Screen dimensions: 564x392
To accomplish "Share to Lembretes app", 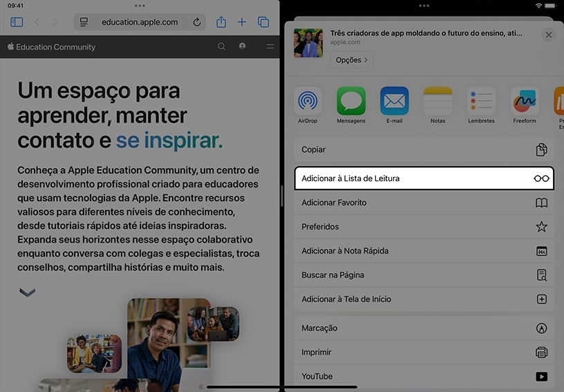I will [x=481, y=105].
